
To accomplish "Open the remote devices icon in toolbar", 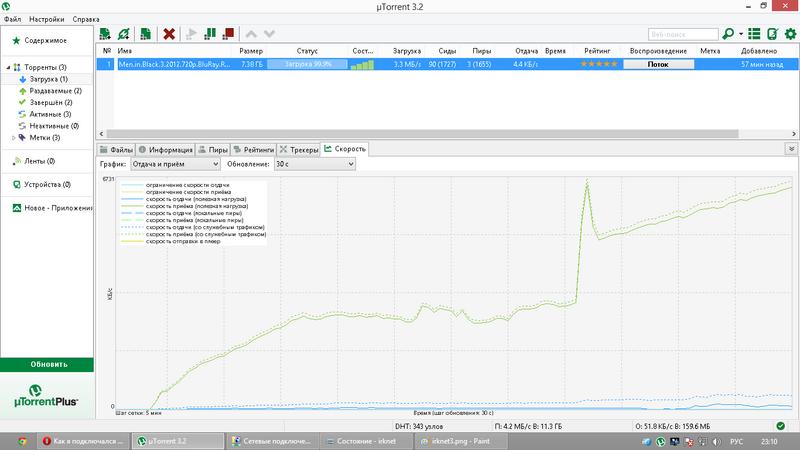I will (772, 34).
